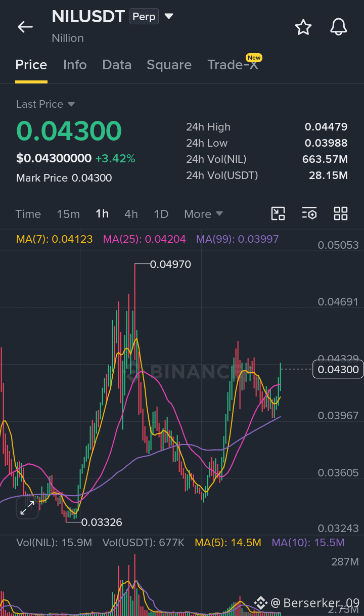Select the 1h chart interval
The image size is (364, 616).
point(102,214)
